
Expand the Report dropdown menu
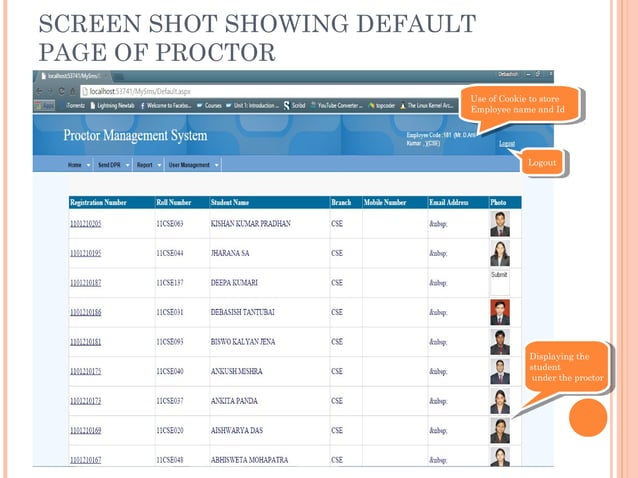148,164
